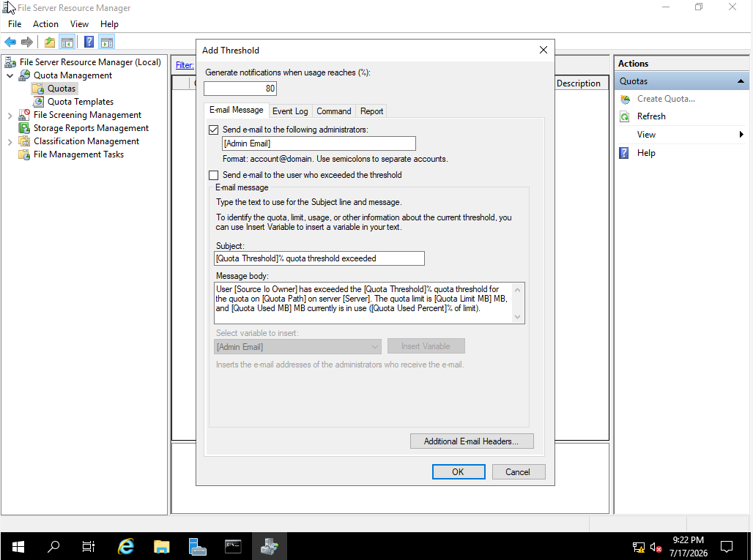Click the Subject text field

(319, 258)
